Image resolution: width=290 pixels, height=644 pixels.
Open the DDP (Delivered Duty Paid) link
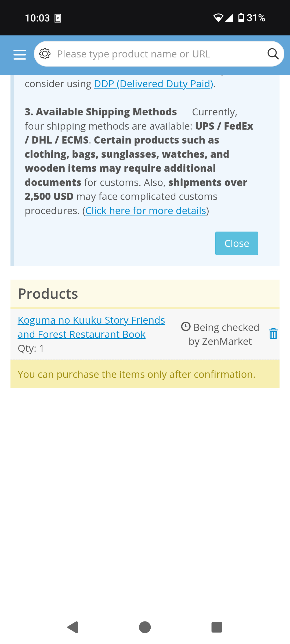point(153,84)
